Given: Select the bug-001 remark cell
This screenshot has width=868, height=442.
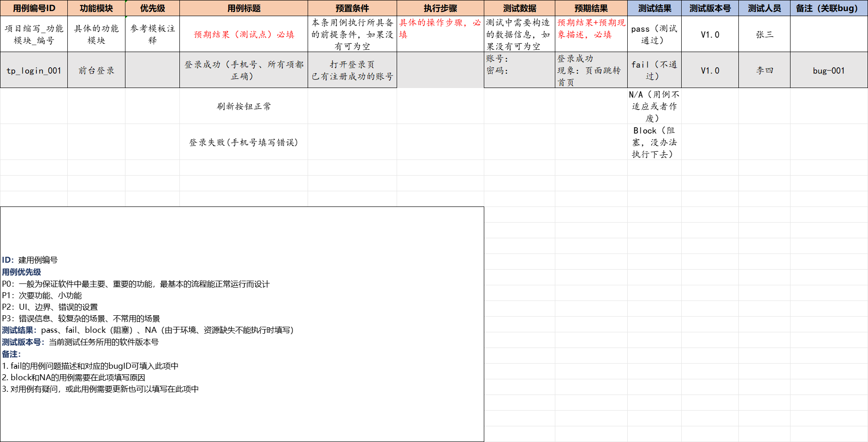Looking at the screenshot, I should (829, 70).
